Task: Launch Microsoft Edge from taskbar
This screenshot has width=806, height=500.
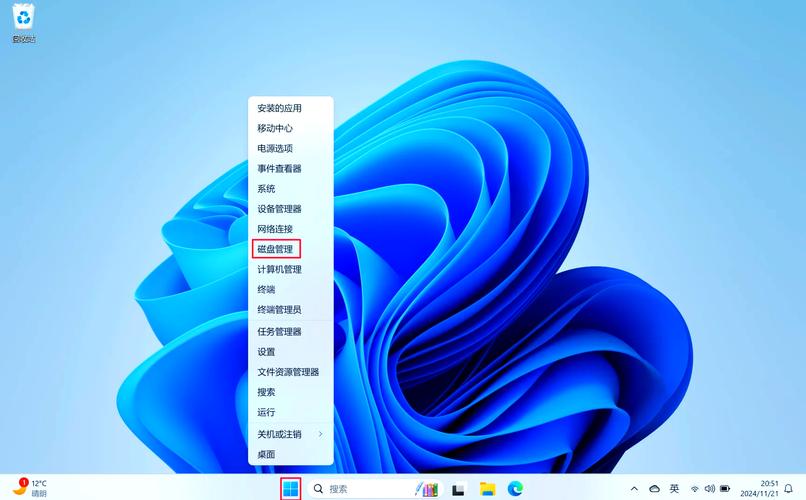Action: click(515, 488)
